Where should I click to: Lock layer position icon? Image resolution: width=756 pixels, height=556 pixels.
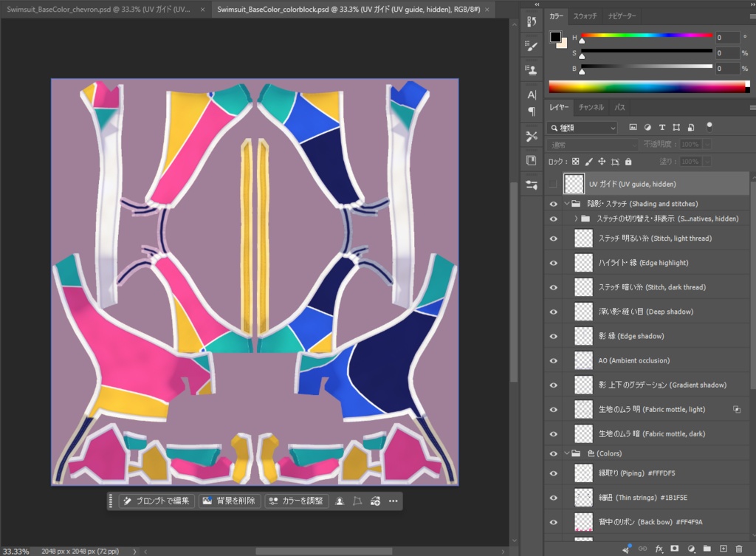[602, 162]
